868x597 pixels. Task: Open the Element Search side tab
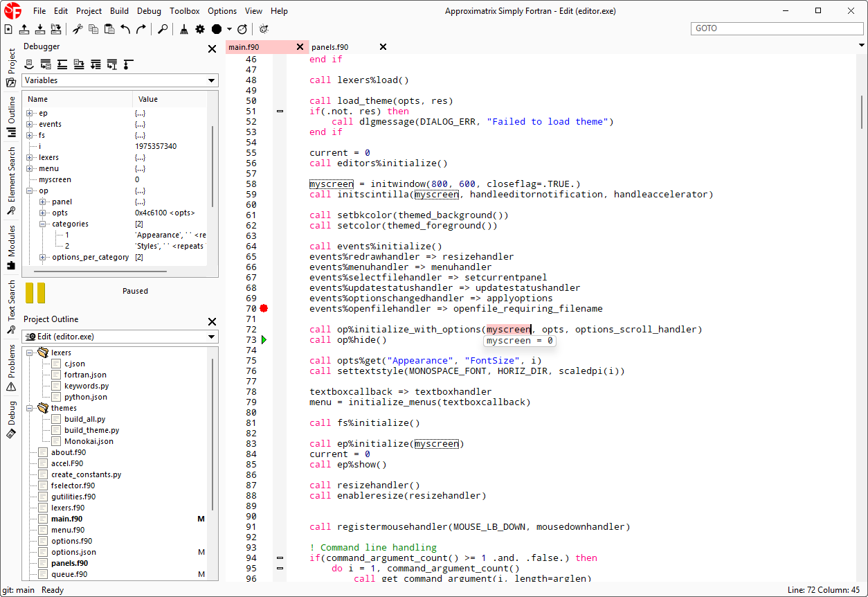coord(11,180)
